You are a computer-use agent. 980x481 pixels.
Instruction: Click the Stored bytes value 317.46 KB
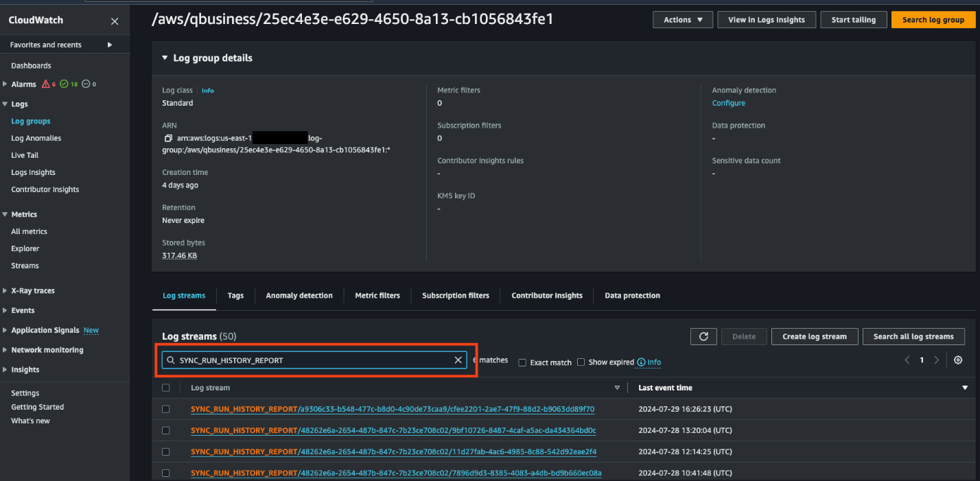point(180,255)
